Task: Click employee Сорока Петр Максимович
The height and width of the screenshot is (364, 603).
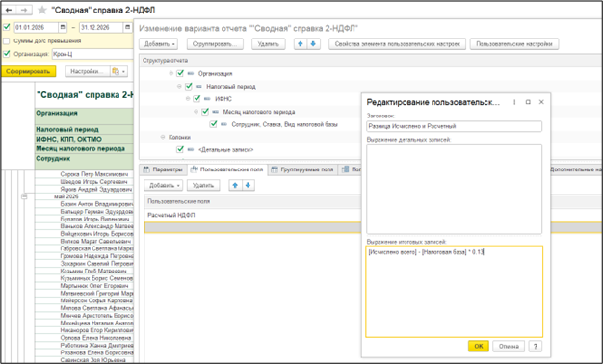Action: 94,174
